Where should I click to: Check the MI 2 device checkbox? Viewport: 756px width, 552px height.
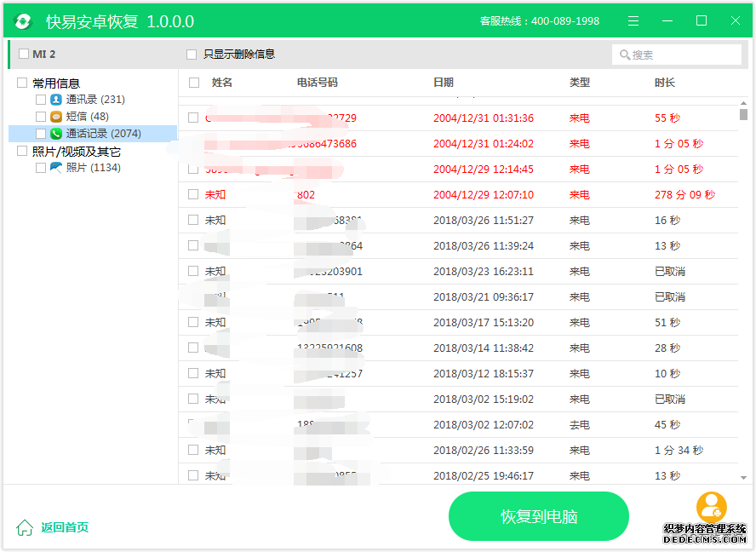pyautogui.click(x=24, y=54)
